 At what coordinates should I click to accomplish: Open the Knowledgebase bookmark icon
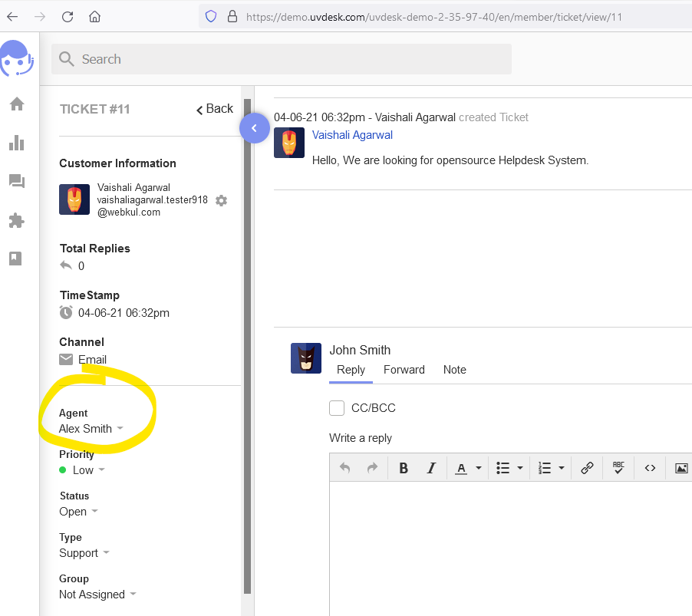click(16, 259)
